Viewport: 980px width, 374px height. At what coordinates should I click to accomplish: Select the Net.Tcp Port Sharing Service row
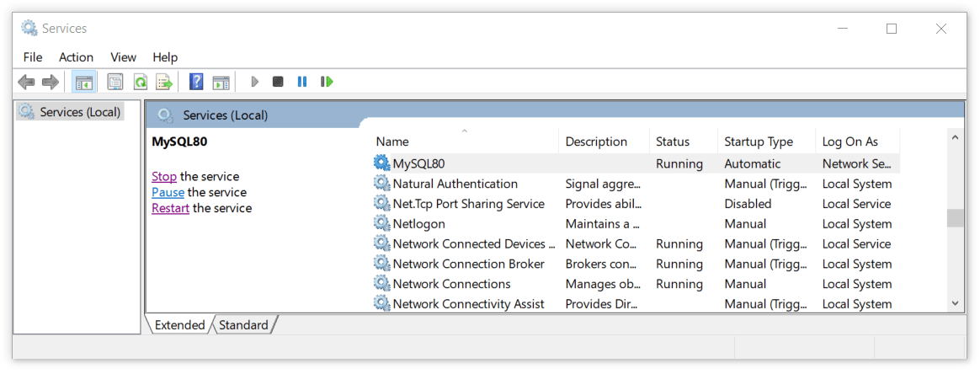click(x=636, y=204)
